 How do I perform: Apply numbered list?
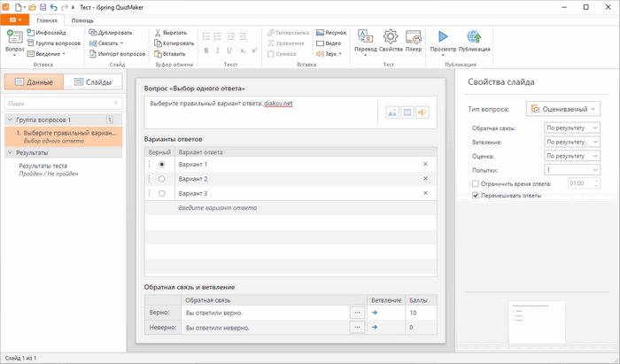tap(218, 36)
